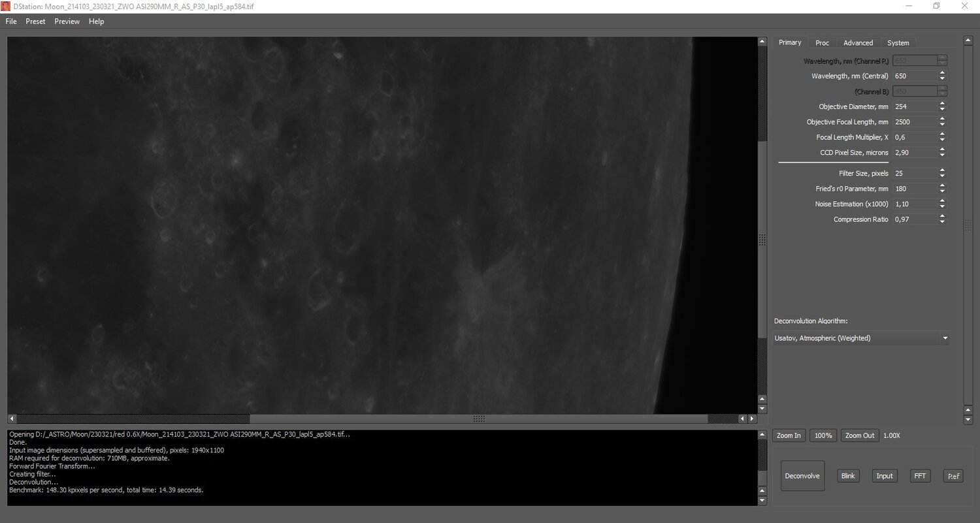Screen dimensions: 980x523
Task: Click the DStation app icon in title bar
Action: point(6,6)
